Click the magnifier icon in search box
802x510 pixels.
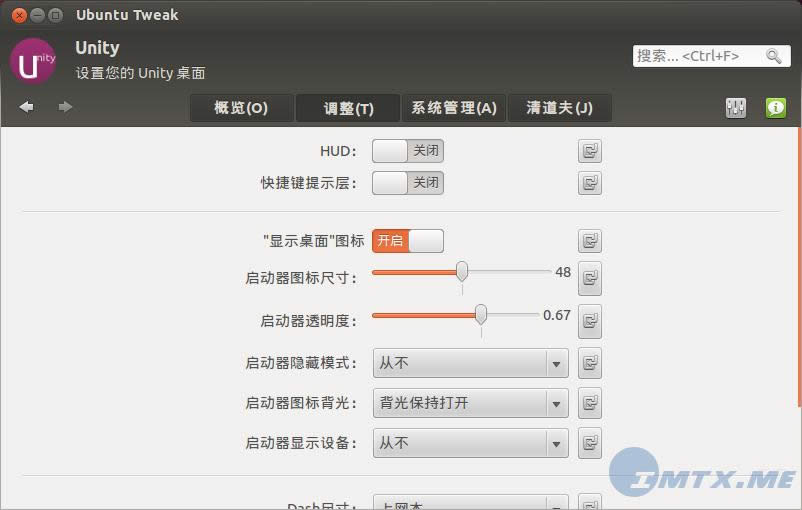pos(773,56)
